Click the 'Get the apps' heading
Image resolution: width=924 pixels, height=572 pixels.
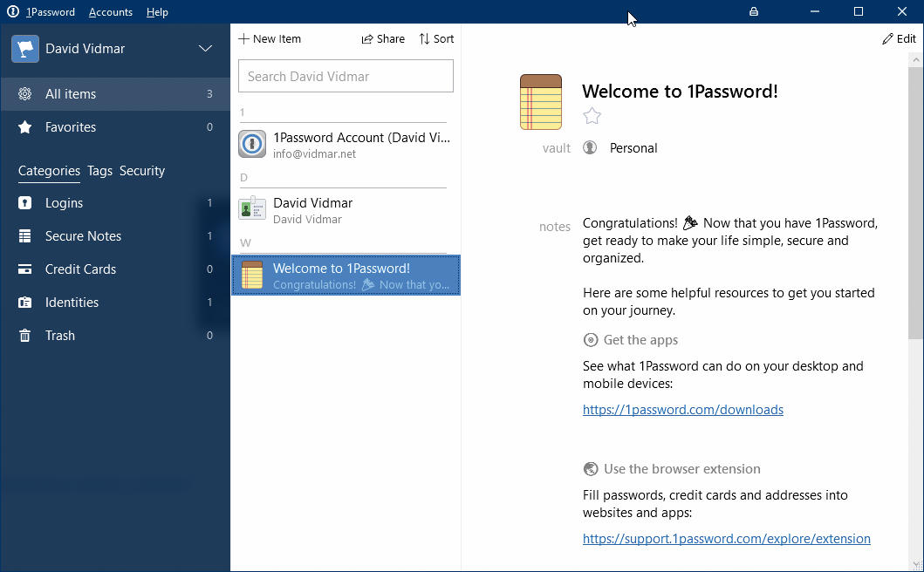click(640, 340)
